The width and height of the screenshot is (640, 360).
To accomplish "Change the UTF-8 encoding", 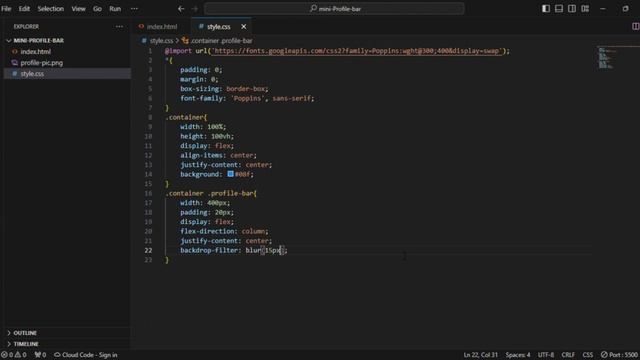I will pos(546,355).
